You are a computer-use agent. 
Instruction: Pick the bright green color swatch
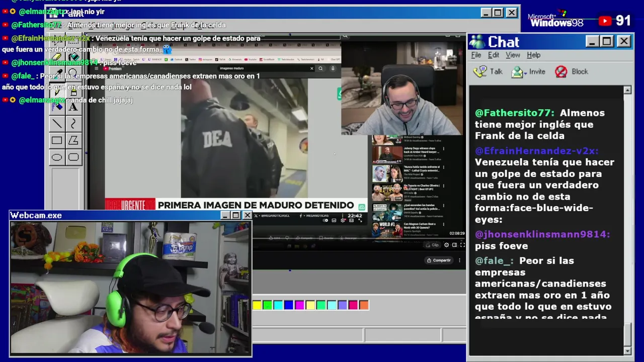(x=268, y=305)
